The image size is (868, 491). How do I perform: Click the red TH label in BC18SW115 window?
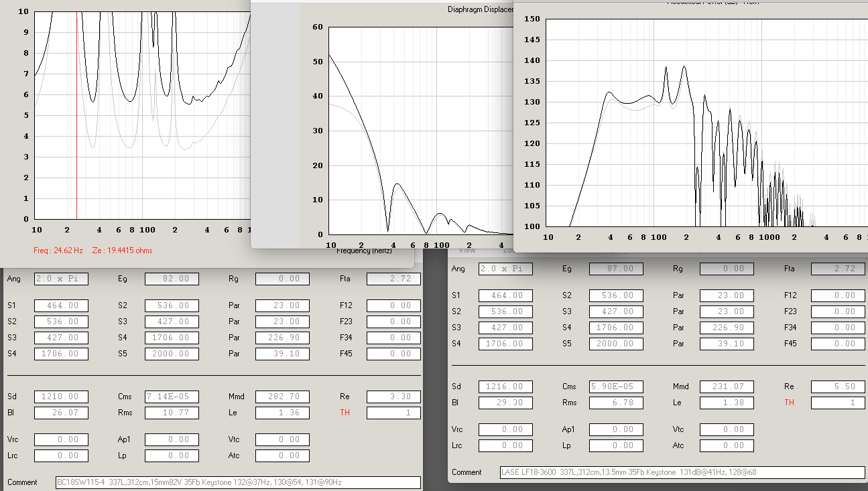(345, 413)
